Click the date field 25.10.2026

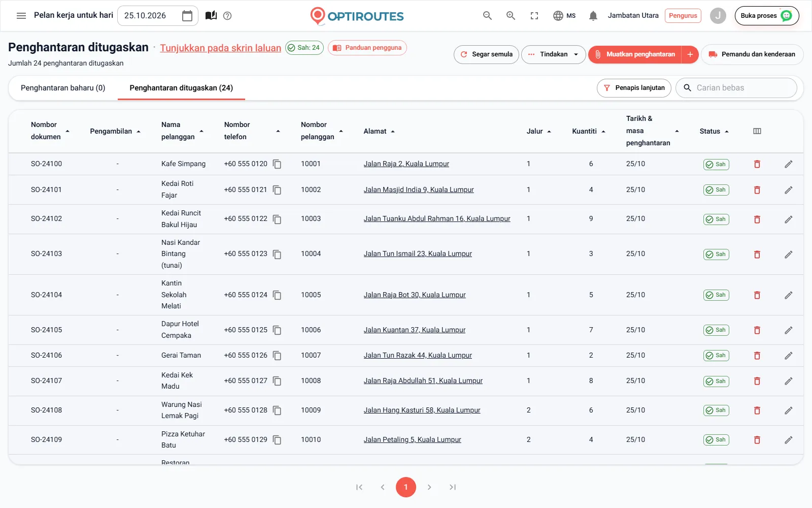(157, 16)
